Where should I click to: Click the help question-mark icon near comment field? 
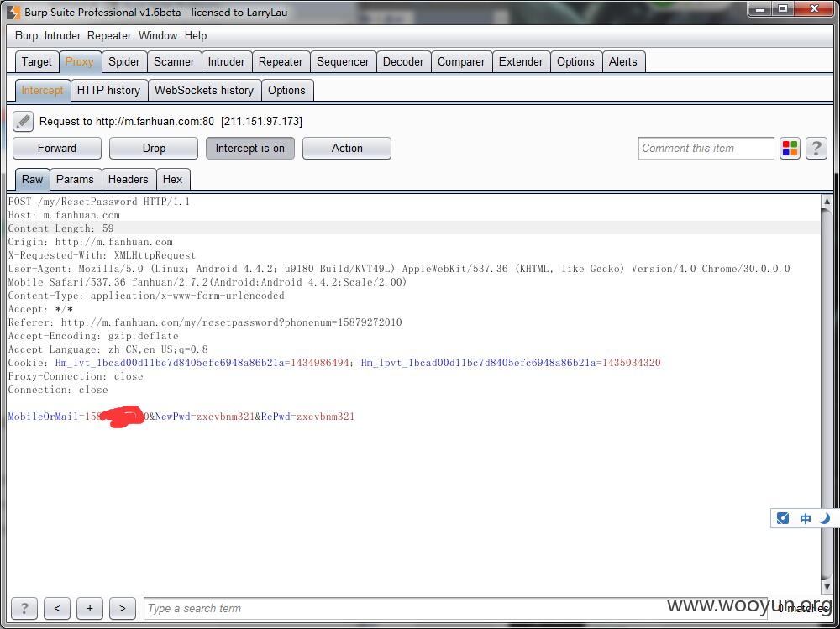pos(816,149)
